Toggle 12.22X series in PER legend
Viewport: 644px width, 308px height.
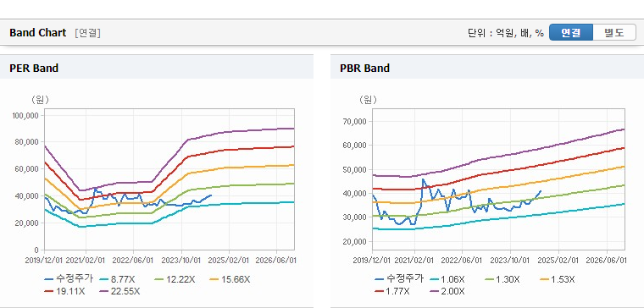[x=175, y=279]
